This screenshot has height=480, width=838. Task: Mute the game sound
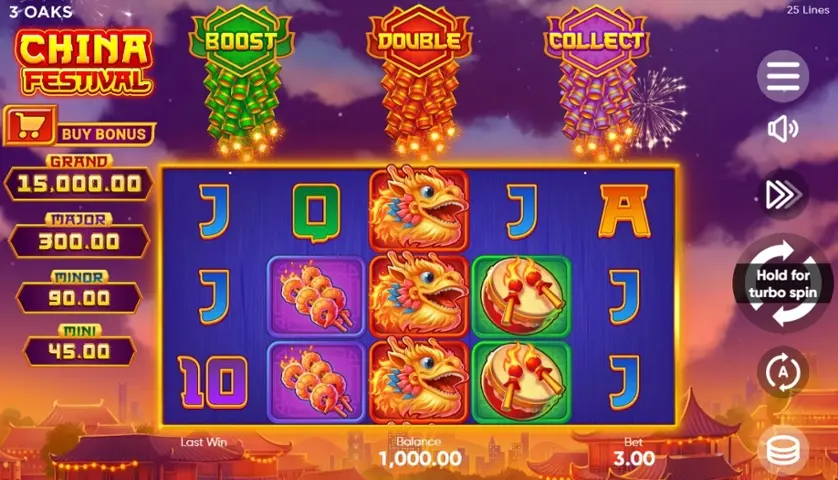[782, 129]
